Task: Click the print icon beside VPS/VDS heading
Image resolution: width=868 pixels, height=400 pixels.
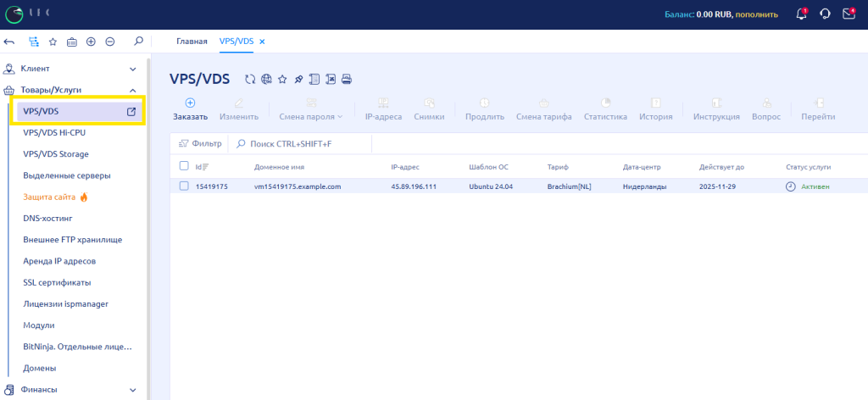Action: tap(346, 80)
